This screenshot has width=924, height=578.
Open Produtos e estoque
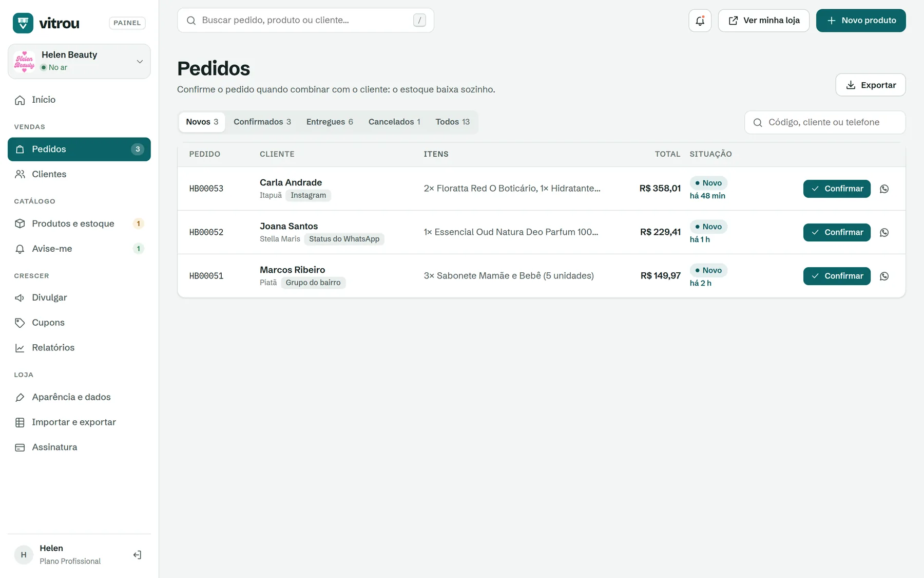(x=79, y=223)
